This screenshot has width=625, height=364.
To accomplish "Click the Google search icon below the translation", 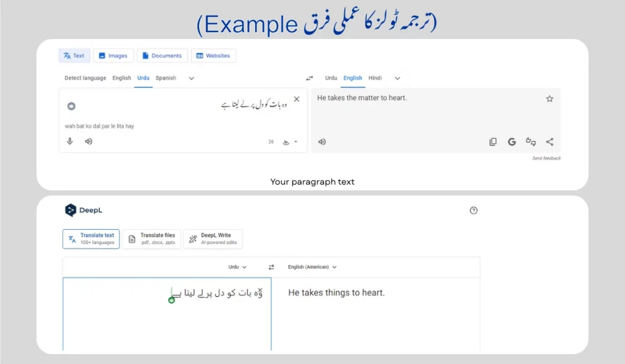I will 511,141.
